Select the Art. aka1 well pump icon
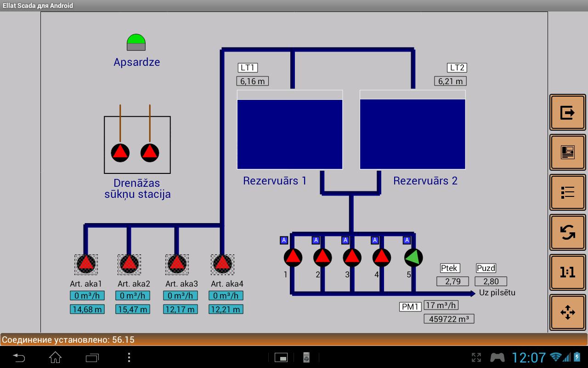The height and width of the screenshot is (368, 588). 86,263
